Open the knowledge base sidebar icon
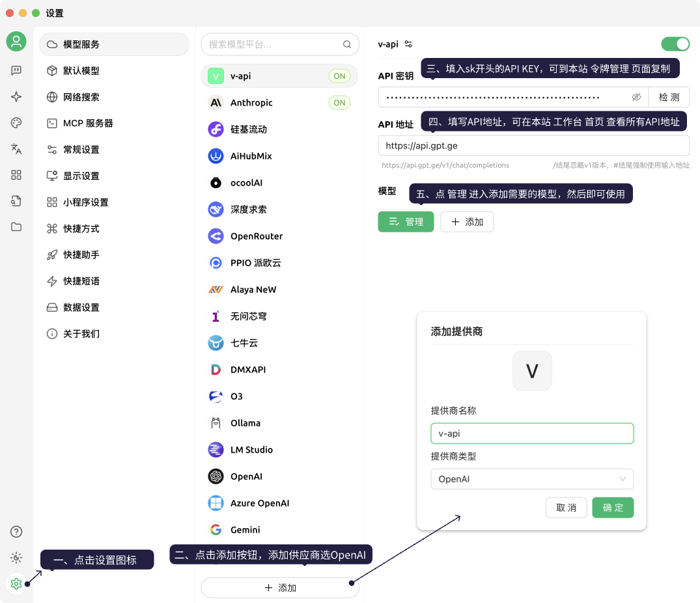700x603 pixels. pos(16,201)
